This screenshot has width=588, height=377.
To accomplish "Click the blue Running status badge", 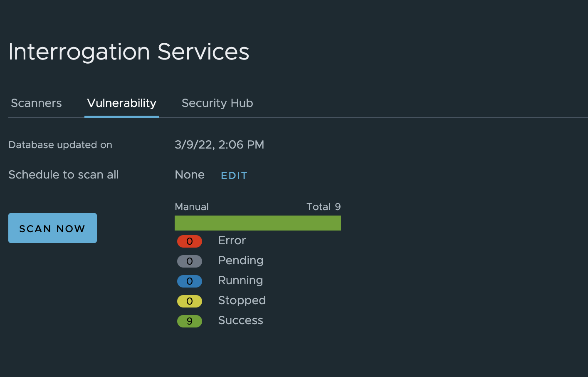I will (190, 281).
